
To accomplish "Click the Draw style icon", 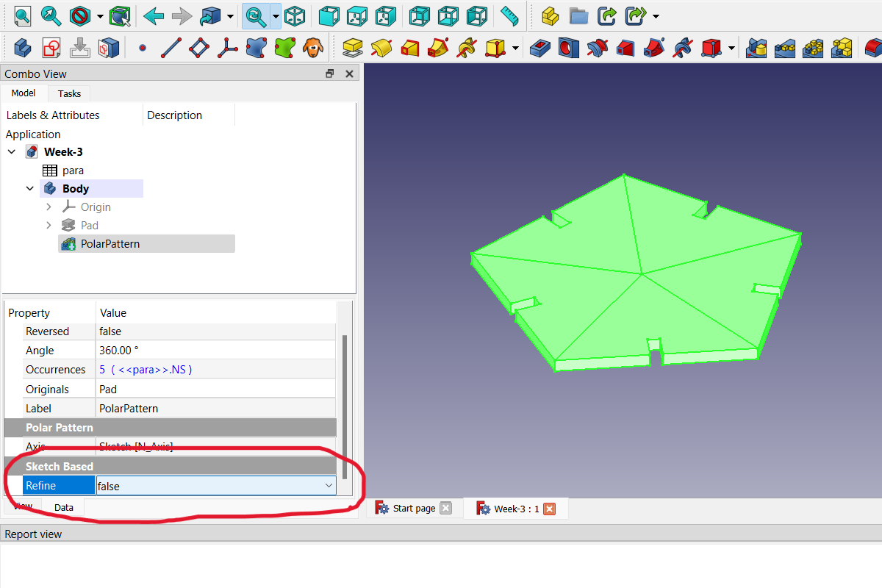I will pos(80,15).
